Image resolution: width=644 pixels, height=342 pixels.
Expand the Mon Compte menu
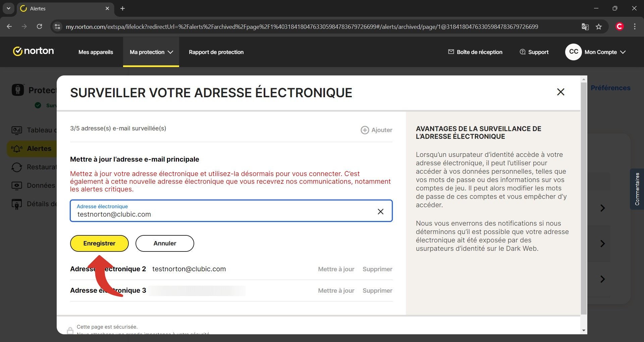coord(600,52)
